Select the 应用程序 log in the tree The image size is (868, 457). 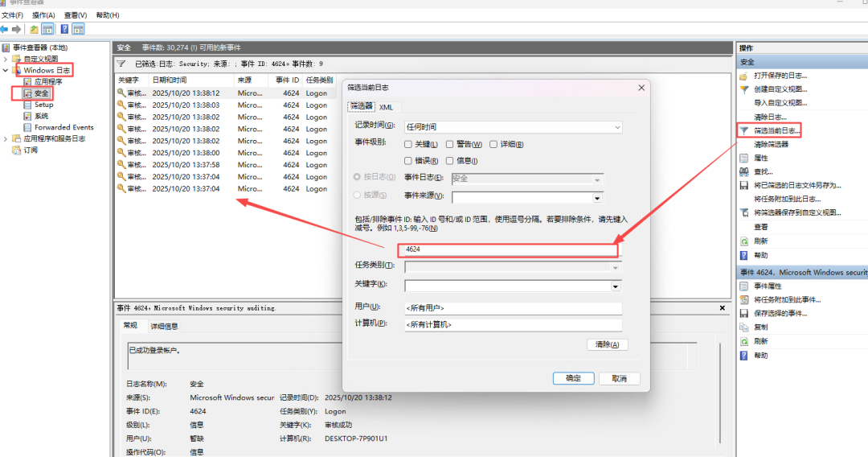click(48, 81)
